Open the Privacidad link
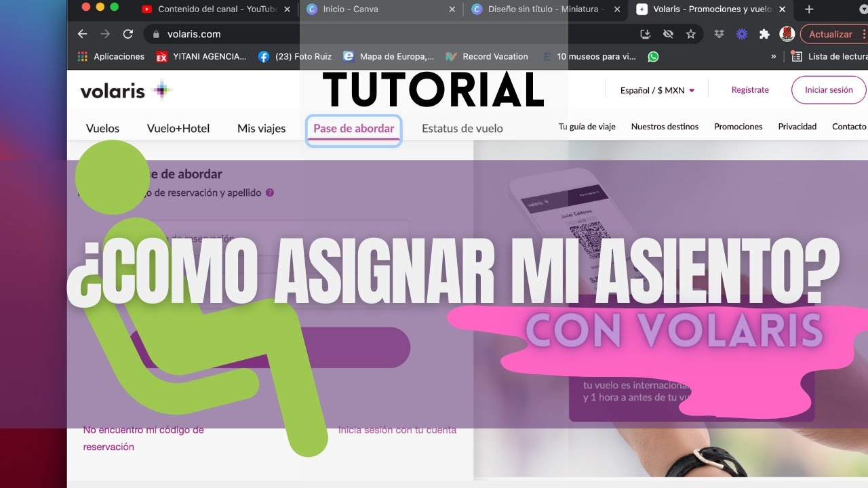Viewport: 868px width, 488px height. (797, 127)
